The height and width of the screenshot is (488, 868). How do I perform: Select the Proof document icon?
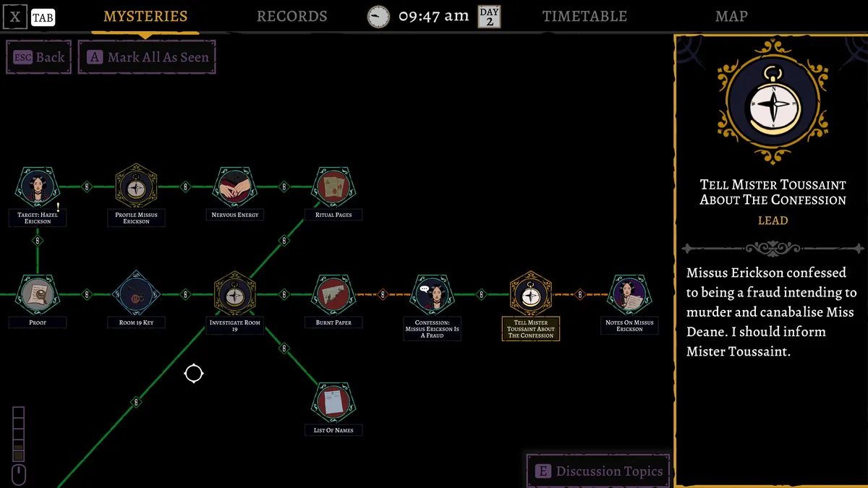pyautogui.click(x=37, y=294)
